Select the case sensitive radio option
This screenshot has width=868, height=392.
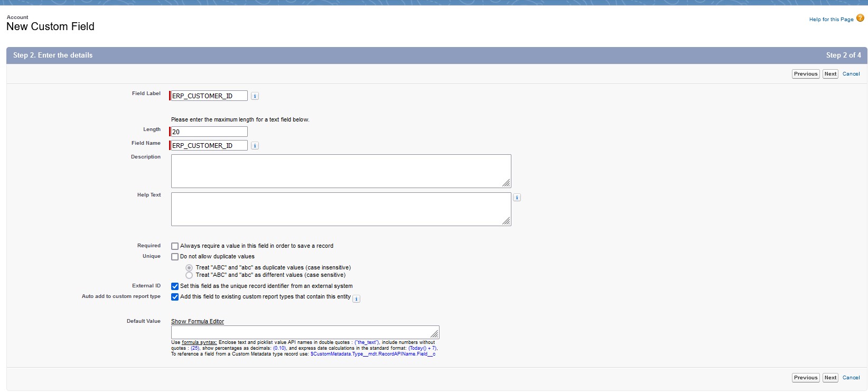[189, 275]
